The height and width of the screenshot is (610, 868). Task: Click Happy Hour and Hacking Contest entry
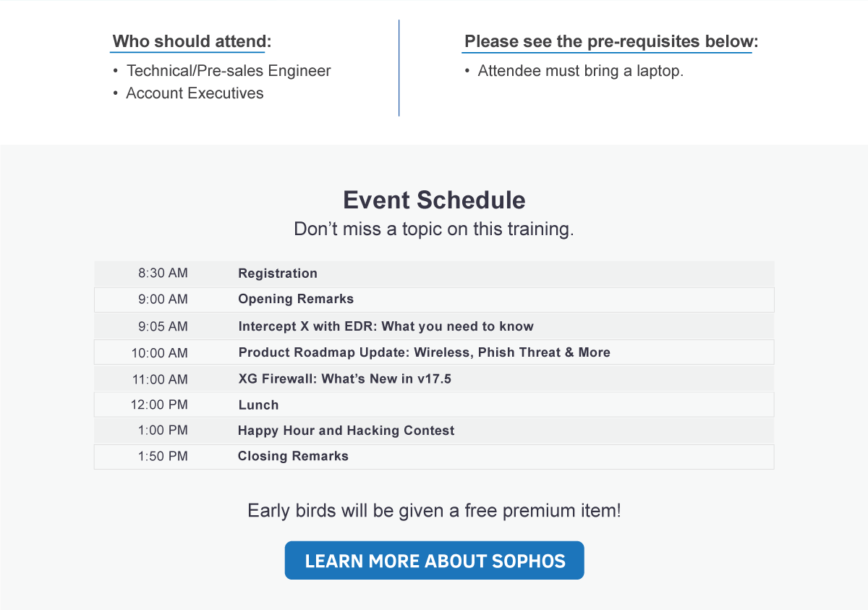tap(346, 431)
